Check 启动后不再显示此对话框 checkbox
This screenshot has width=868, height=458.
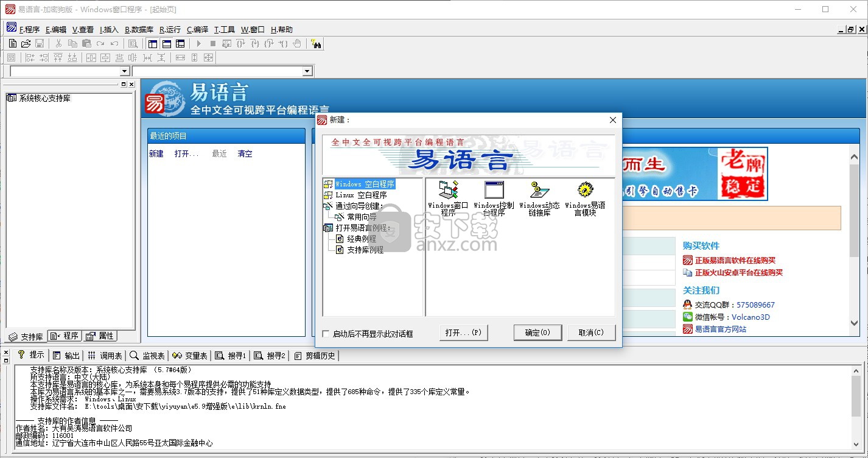click(326, 334)
